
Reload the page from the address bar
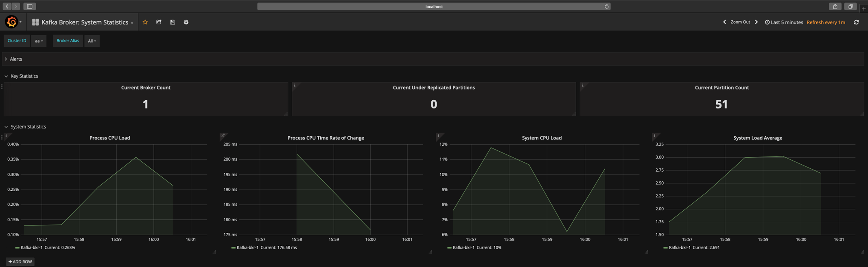point(606,7)
